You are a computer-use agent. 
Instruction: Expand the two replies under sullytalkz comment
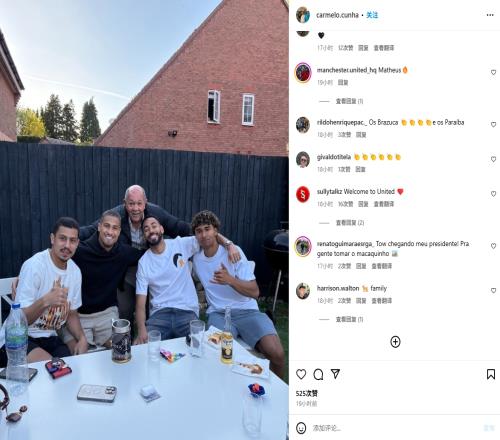tap(350, 223)
